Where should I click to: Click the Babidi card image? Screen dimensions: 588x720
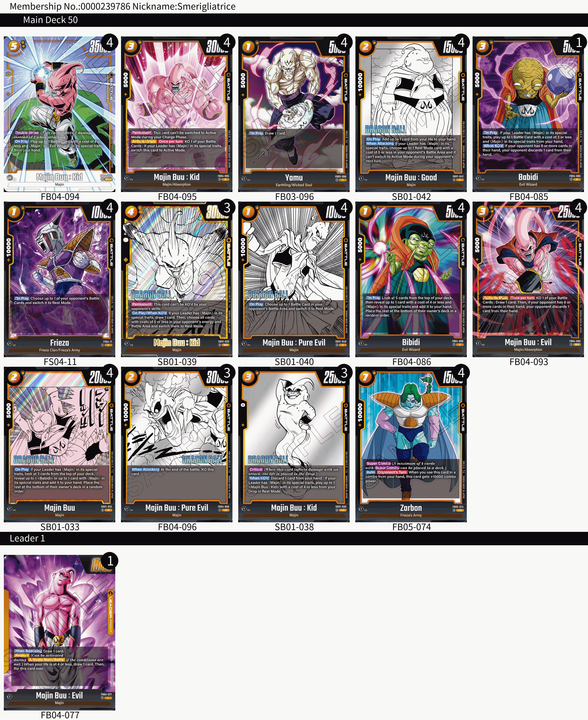tap(528, 114)
